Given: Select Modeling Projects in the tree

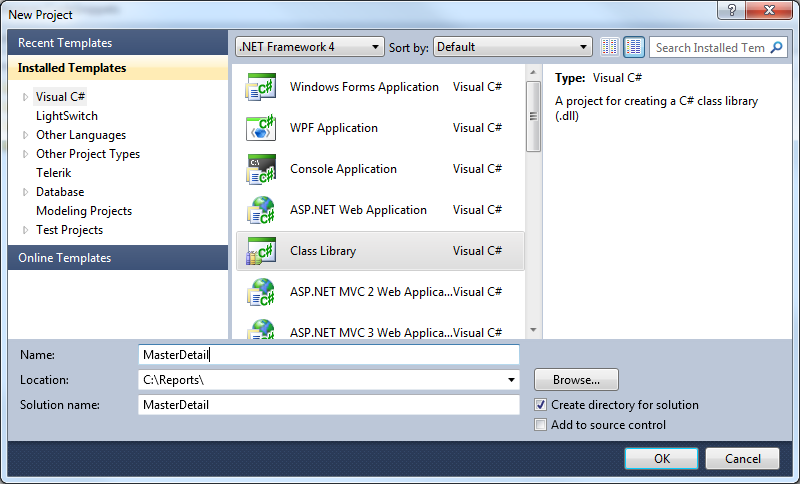Looking at the screenshot, I should [x=84, y=211].
